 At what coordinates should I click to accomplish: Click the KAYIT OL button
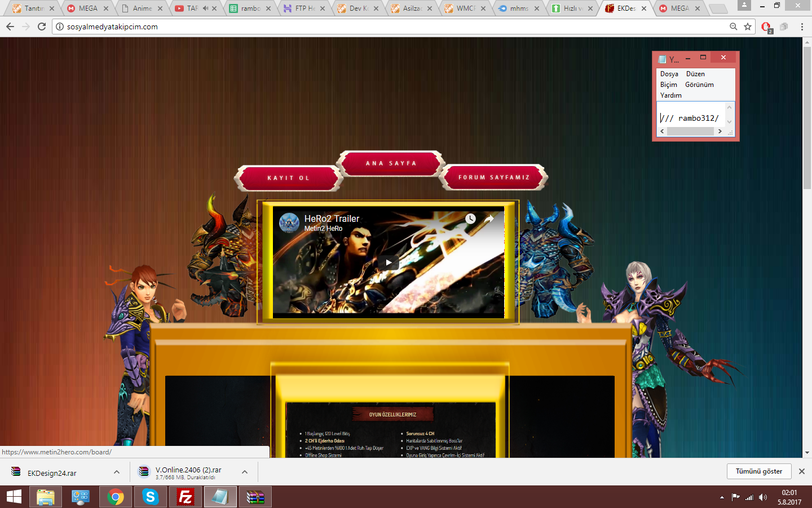tap(289, 178)
